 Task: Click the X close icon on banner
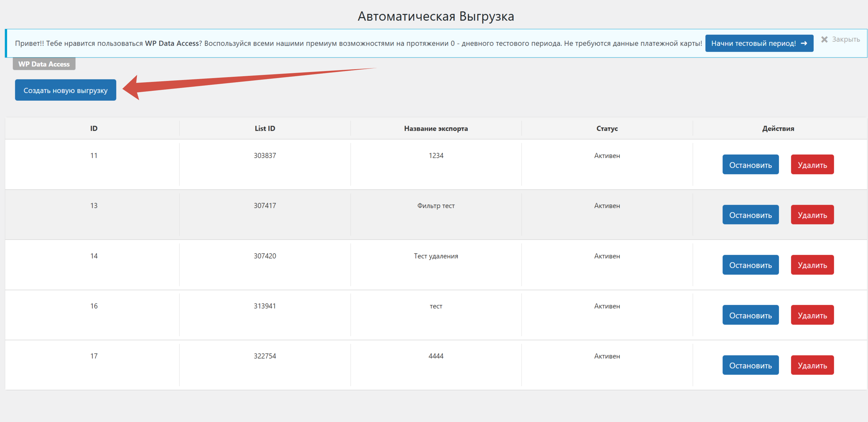click(824, 40)
